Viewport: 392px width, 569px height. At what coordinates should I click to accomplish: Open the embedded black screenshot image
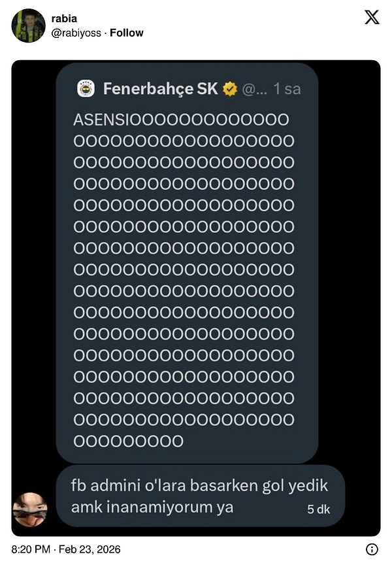(x=196, y=298)
